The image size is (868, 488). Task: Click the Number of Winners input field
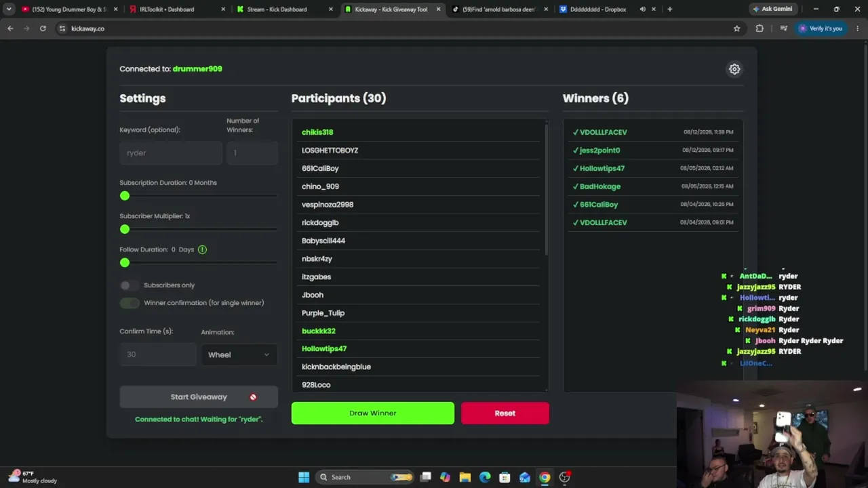point(252,153)
